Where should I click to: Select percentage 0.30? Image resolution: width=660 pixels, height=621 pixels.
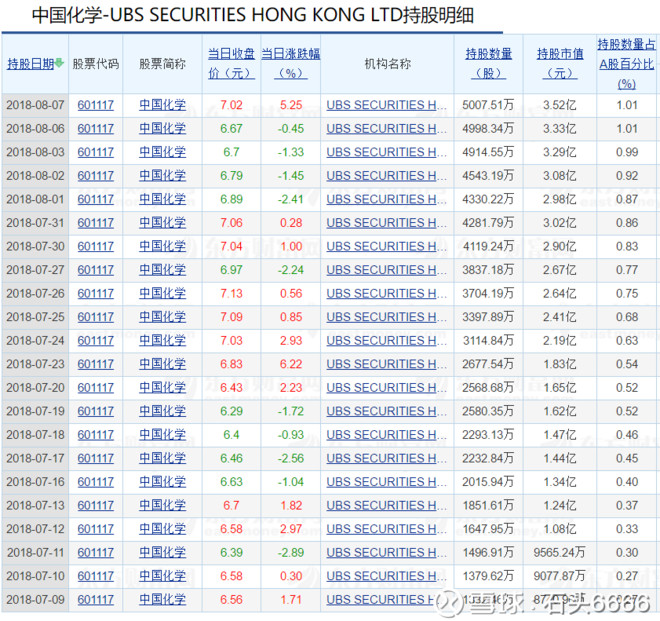coord(627,553)
